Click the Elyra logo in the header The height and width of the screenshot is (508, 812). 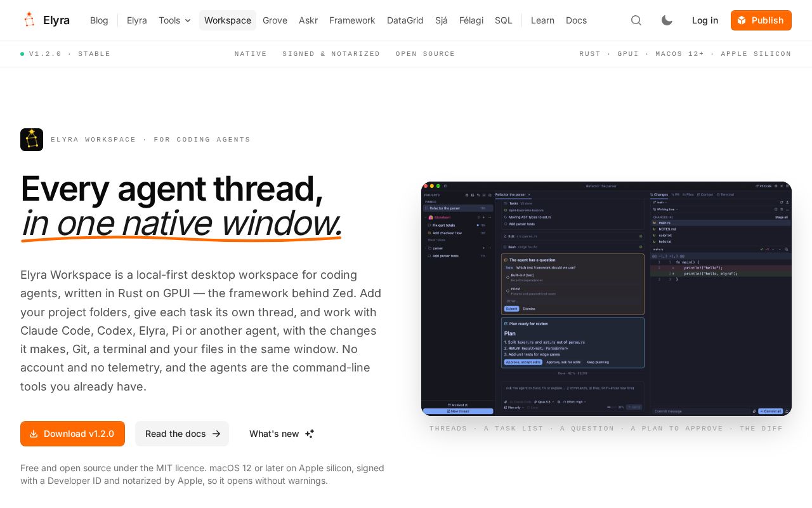pos(46,20)
